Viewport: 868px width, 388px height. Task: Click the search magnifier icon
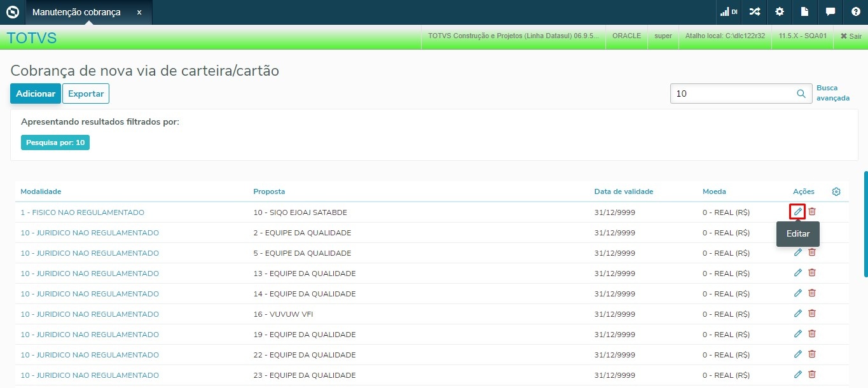pyautogui.click(x=801, y=94)
